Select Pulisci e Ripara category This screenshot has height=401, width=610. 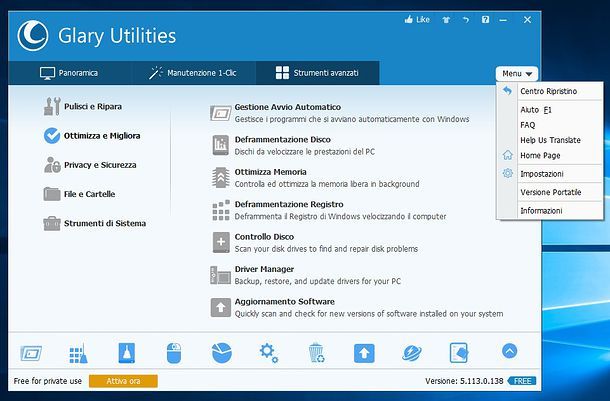click(x=83, y=106)
